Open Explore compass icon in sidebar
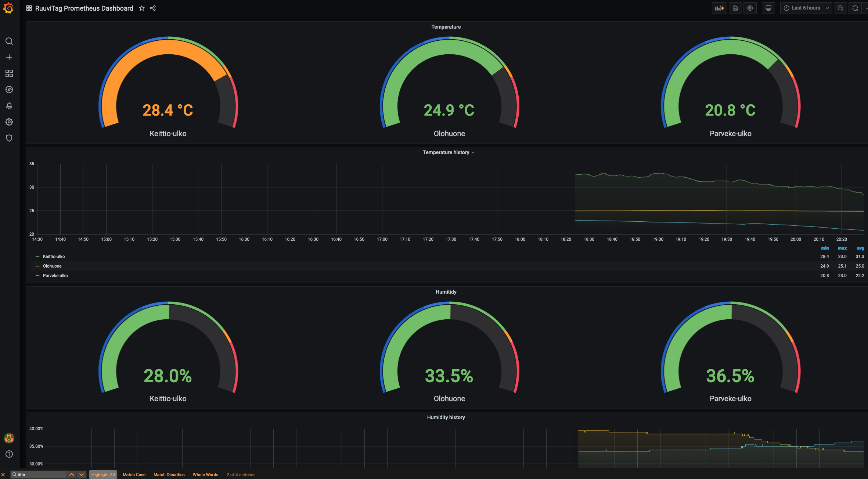 (x=9, y=90)
